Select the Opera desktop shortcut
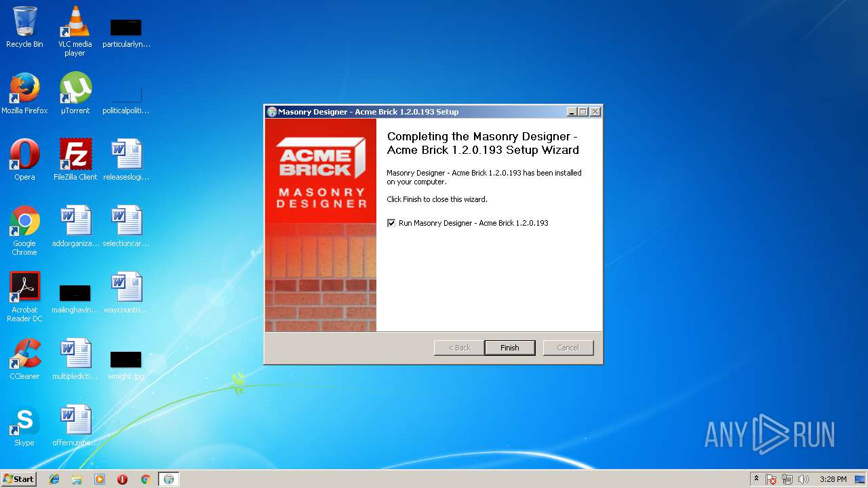This screenshot has width=868, height=488. (24, 161)
